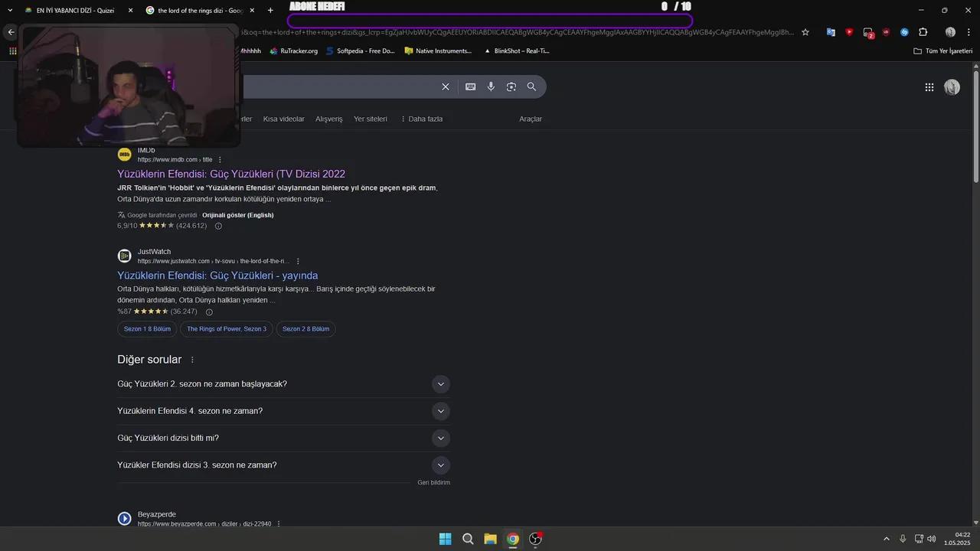Expand Güç Yüzükleri 2. sezon ne zaman başlayacak?

coord(283,384)
